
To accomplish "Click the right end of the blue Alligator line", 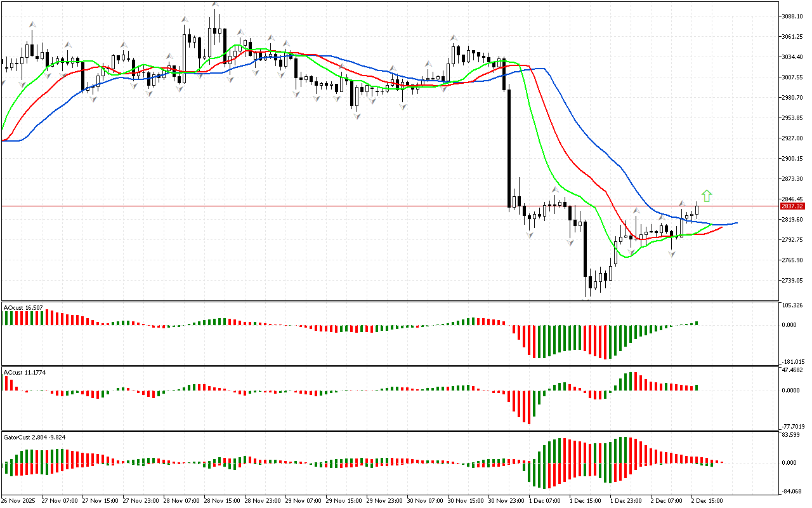I will click(737, 223).
